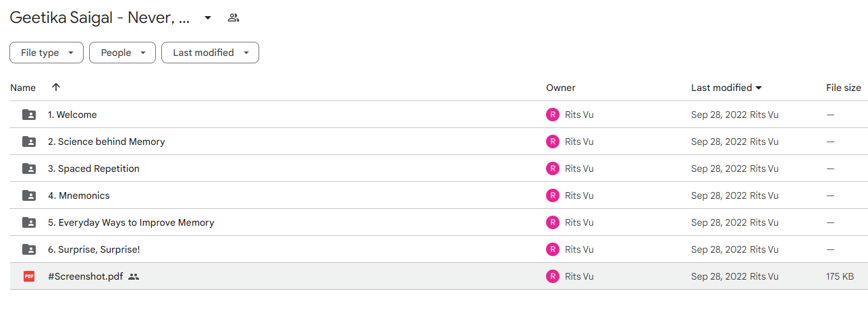Viewport: 868px width, 310px height.
Task: Open the People filter dropdown
Action: tap(122, 53)
